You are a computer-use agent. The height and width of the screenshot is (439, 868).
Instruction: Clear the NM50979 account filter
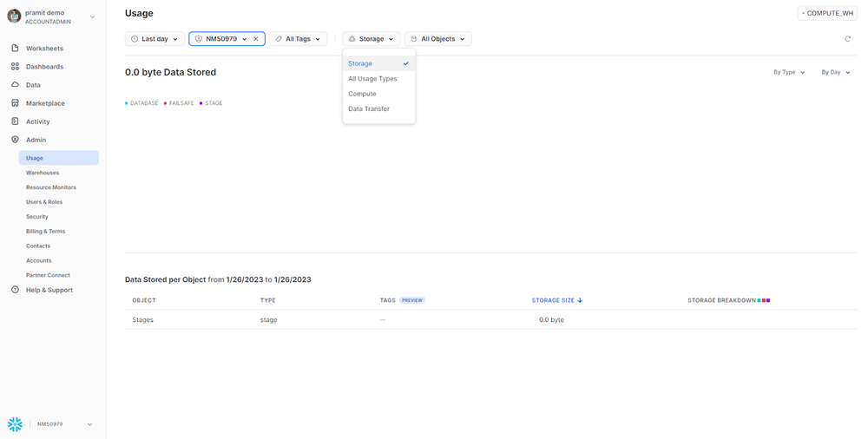coord(256,39)
